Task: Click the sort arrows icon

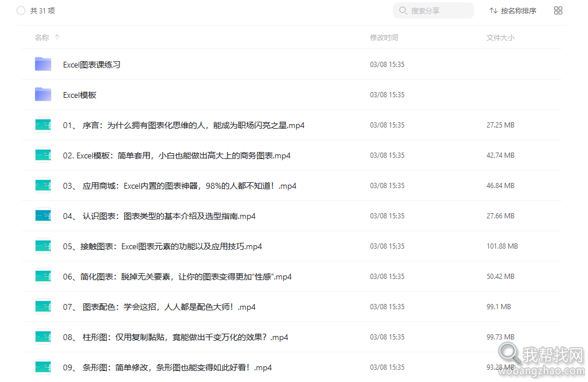Action: pos(494,10)
